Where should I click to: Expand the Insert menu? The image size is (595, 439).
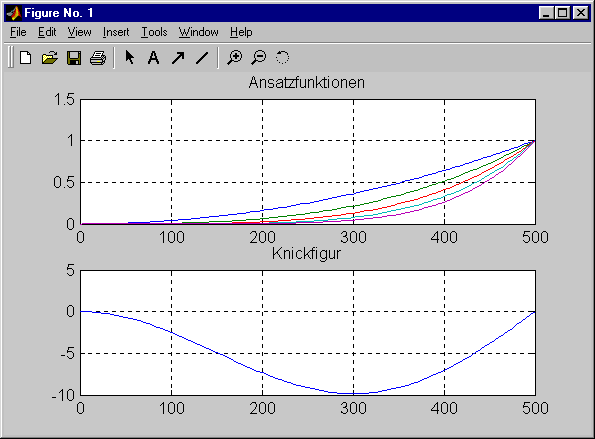pos(116,32)
